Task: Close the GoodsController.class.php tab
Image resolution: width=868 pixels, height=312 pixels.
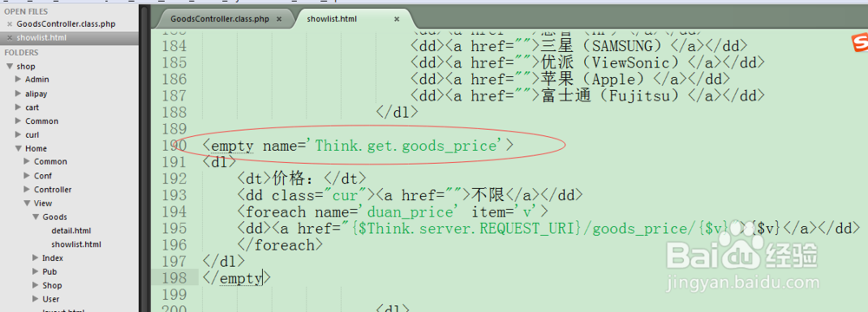Action: click(279, 19)
